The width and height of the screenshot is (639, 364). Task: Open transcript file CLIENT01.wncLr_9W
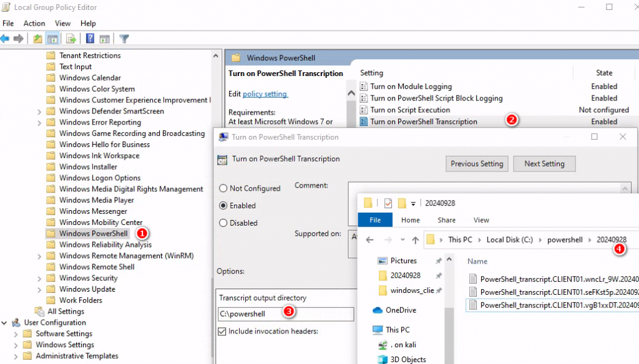click(554, 279)
